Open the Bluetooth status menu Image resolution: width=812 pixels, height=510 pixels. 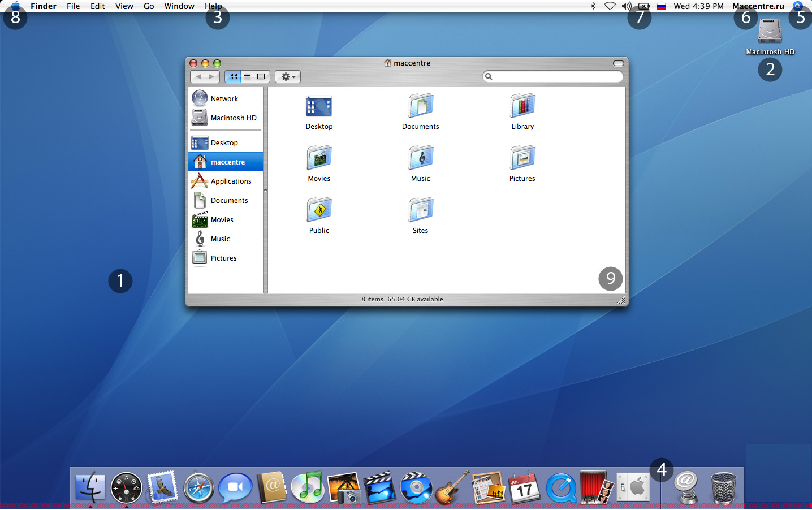click(x=593, y=6)
